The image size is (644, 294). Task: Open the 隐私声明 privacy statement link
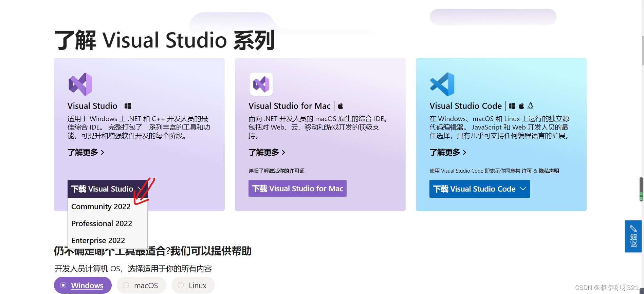(549, 171)
